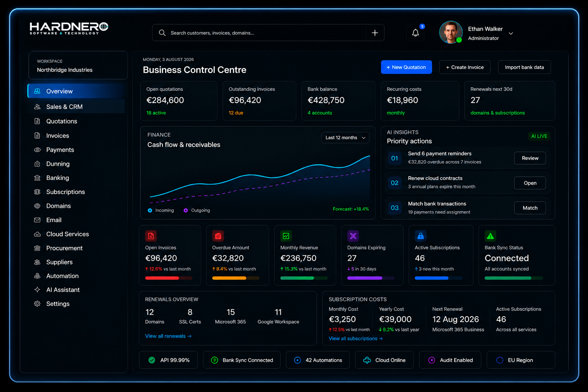The image size is (588, 392).
Task: Click the 42 Automations status icon
Action: [x=297, y=360]
